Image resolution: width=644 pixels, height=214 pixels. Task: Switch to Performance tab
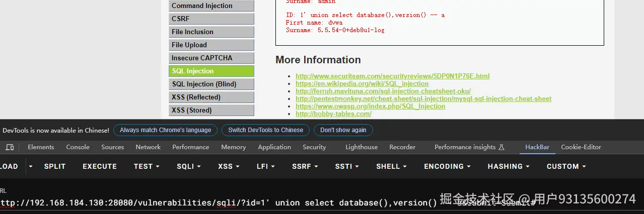point(191,147)
